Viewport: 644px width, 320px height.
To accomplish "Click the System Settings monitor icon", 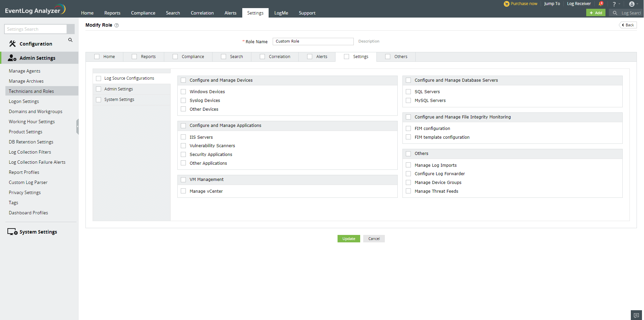I will tap(13, 232).
